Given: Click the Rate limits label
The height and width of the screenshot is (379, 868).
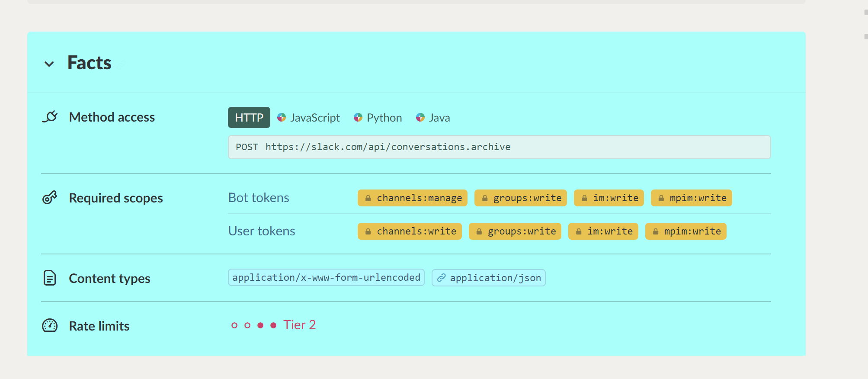Looking at the screenshot, I should tap(99, 326).
